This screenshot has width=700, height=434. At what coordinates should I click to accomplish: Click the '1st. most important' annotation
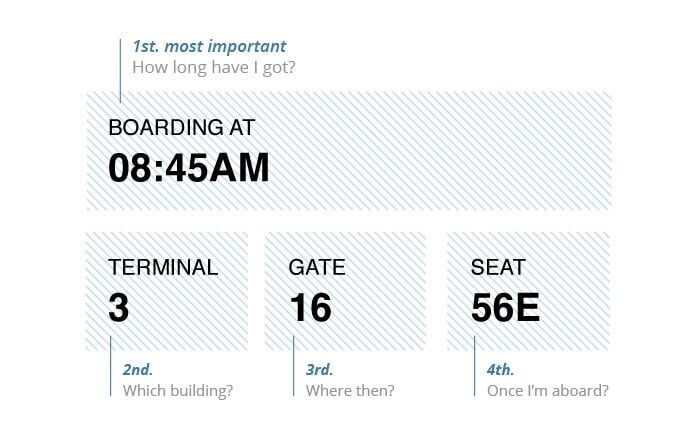click(209, 46)
